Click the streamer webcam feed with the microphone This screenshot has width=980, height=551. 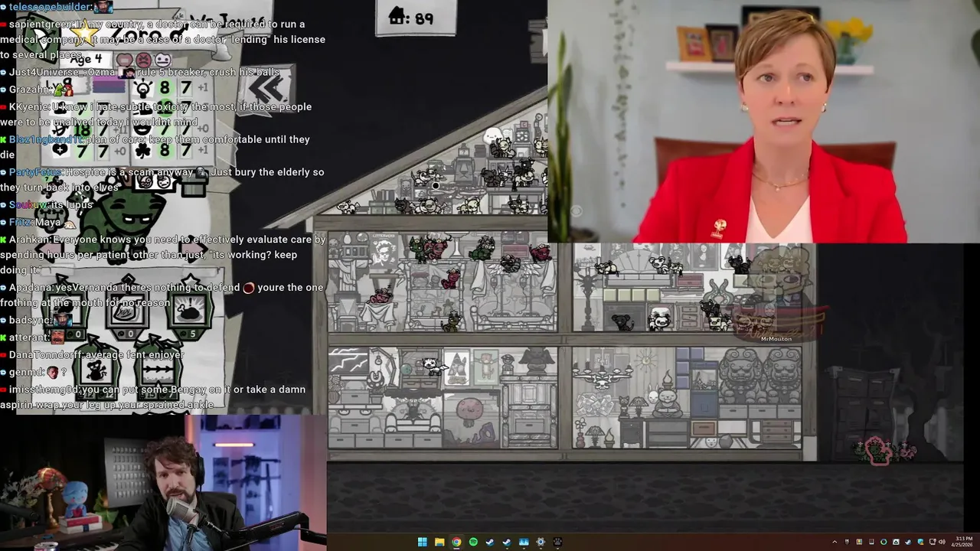click(163, 482)
